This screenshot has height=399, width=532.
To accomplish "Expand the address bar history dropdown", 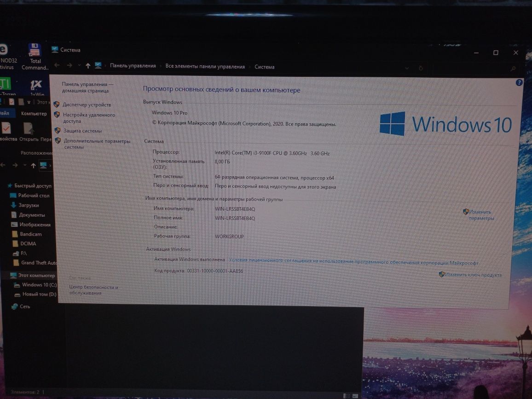I will [x=407, y=68].
